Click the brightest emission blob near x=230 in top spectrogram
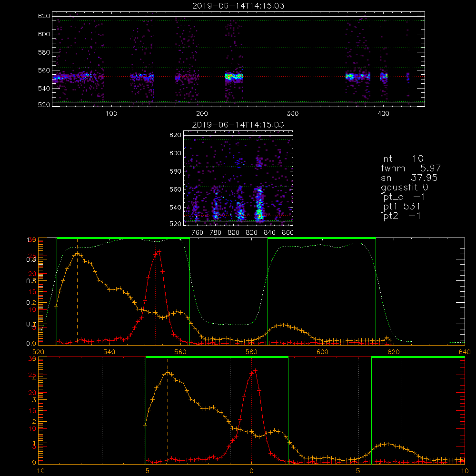Screen dimensions: 476x476 tap(234, 77)
